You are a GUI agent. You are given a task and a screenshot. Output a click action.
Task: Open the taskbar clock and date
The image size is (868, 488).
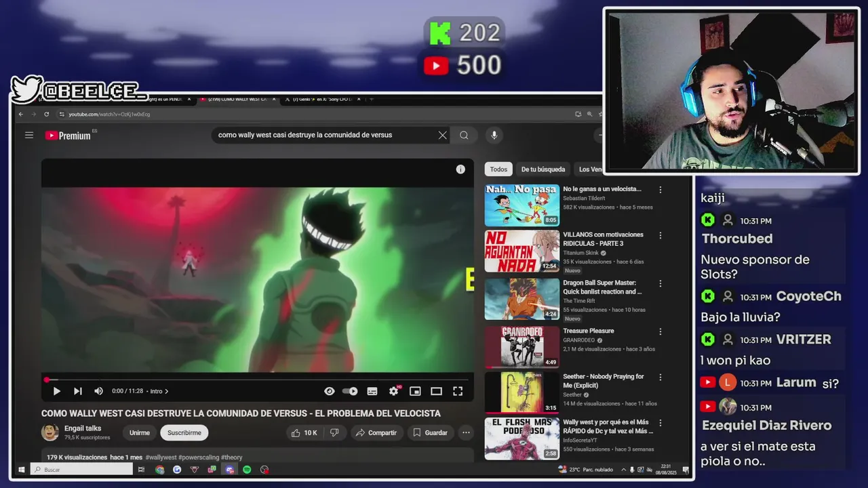coord(666,469)
